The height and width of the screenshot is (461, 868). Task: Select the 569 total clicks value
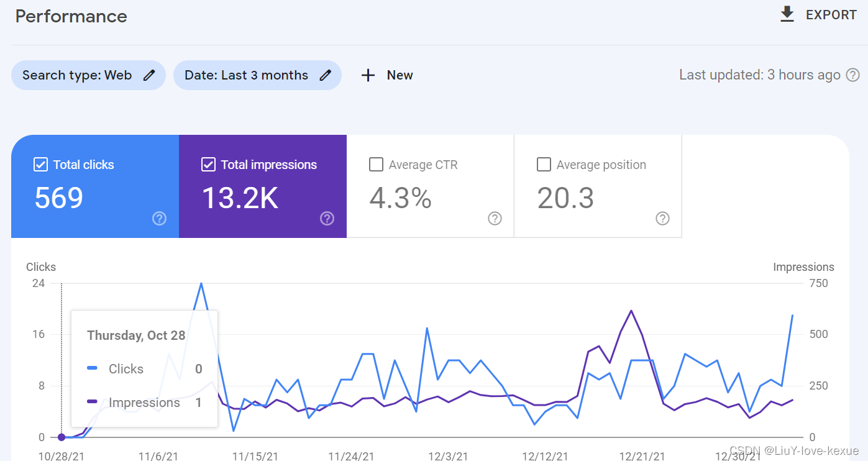59,198
